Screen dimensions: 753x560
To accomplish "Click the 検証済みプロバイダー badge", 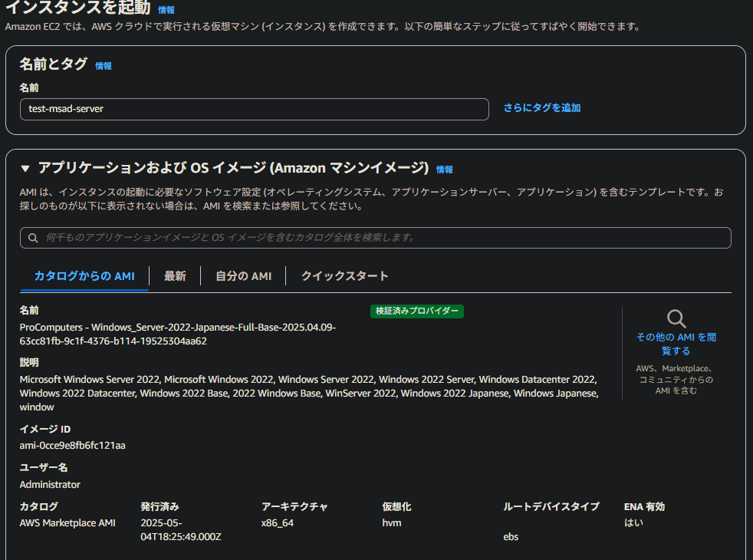I will [417, 311].
